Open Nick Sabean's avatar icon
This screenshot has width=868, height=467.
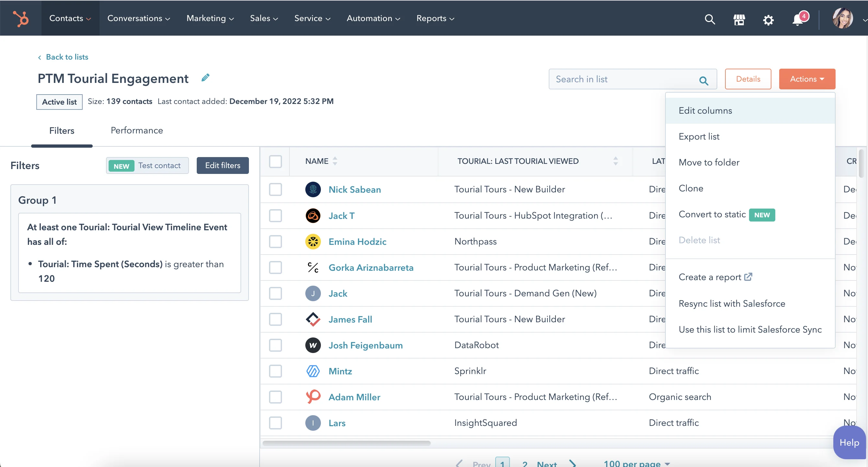[x=313, y=189]
